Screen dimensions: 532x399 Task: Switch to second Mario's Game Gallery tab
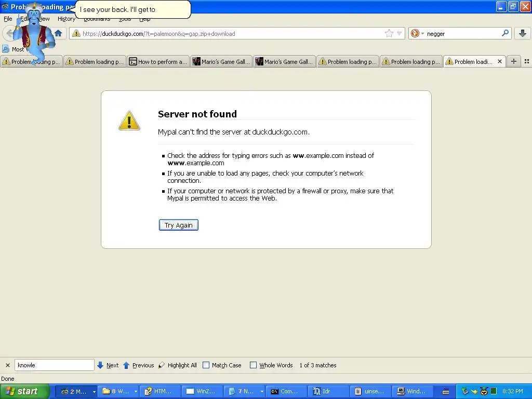tap(284, 61)
